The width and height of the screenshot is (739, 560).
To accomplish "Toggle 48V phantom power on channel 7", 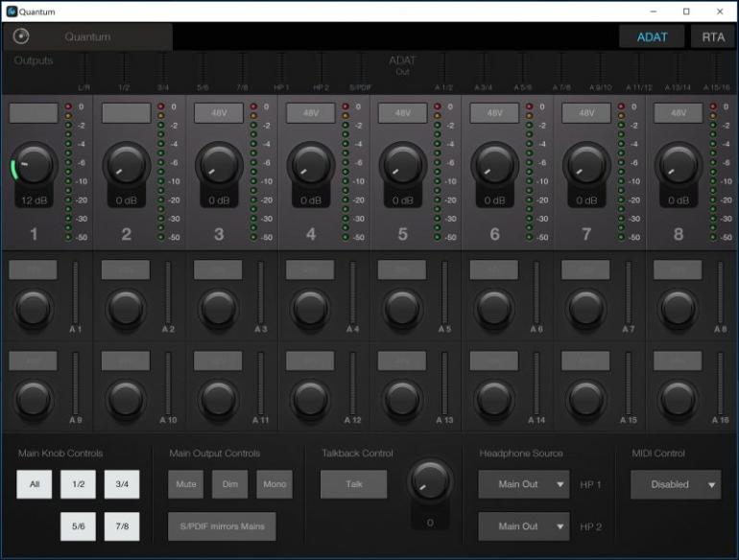I will pos(586,113).
